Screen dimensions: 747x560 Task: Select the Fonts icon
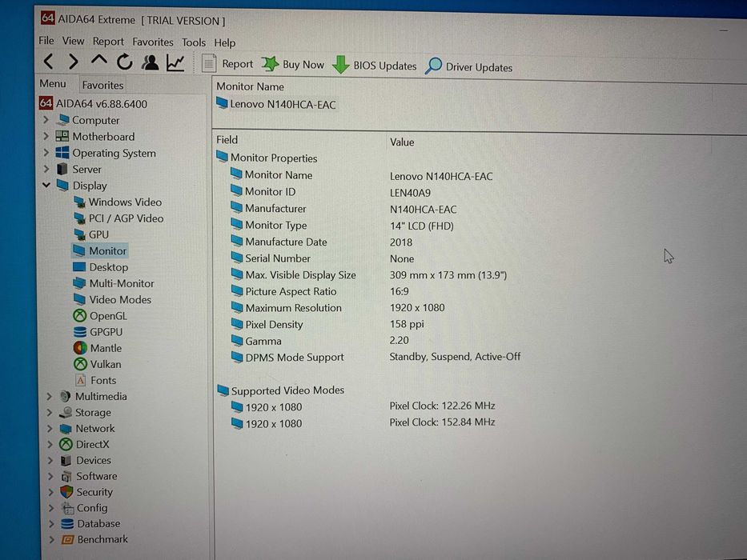[x=81, y=380]
